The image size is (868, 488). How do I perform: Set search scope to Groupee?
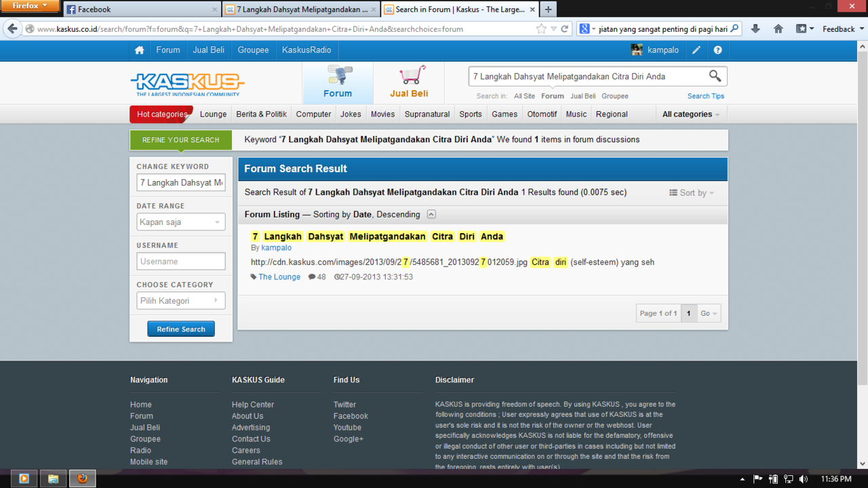(x=615, y=96)
